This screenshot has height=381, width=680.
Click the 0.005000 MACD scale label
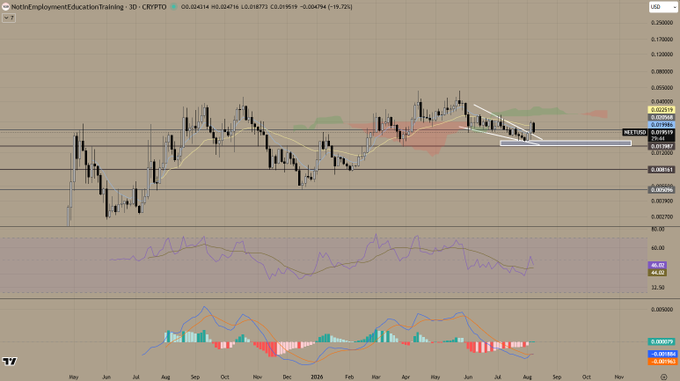pos(662,310)
